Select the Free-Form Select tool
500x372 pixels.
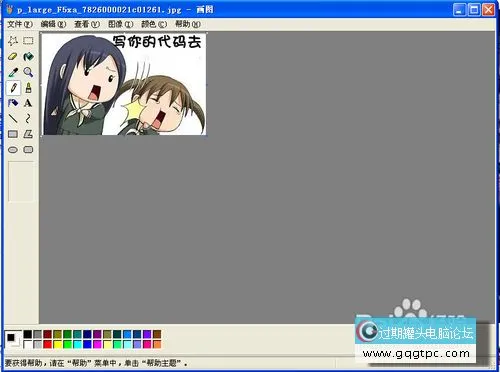pyautogui.click(x=13, y=41)
